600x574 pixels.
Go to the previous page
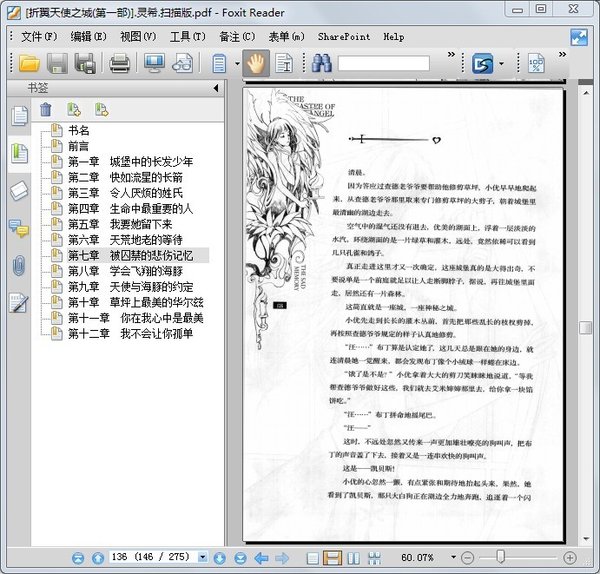pyautogui.click(x=98, y=558)
